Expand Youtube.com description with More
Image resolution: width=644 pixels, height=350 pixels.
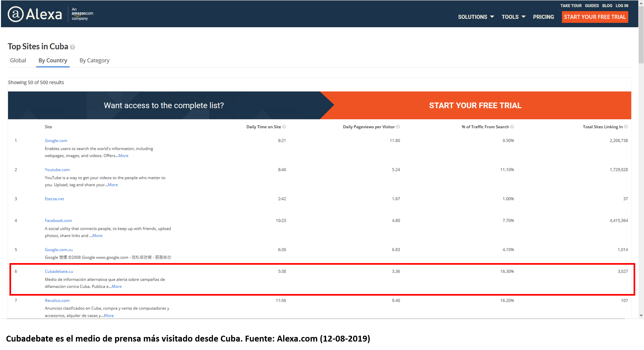(x=113, y=185)
